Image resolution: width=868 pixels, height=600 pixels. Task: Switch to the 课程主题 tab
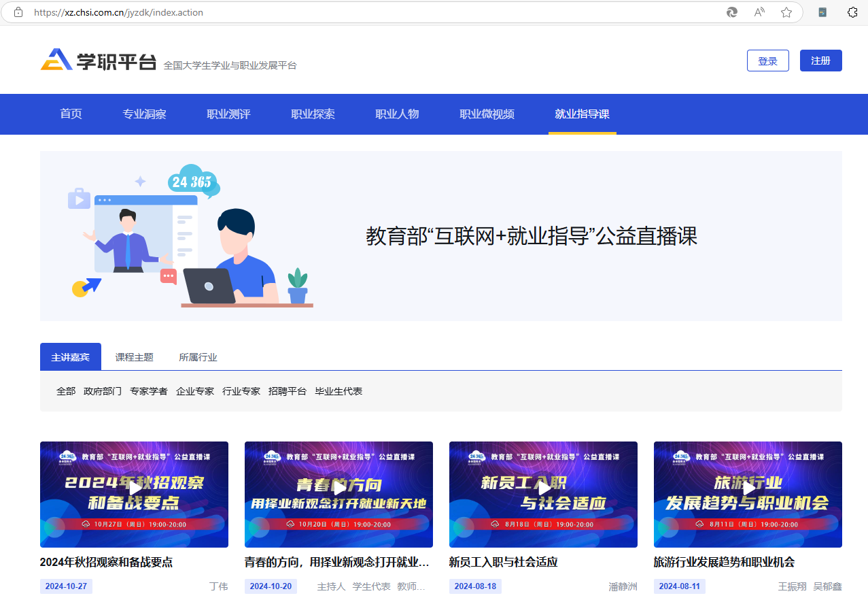click(133, 356)
